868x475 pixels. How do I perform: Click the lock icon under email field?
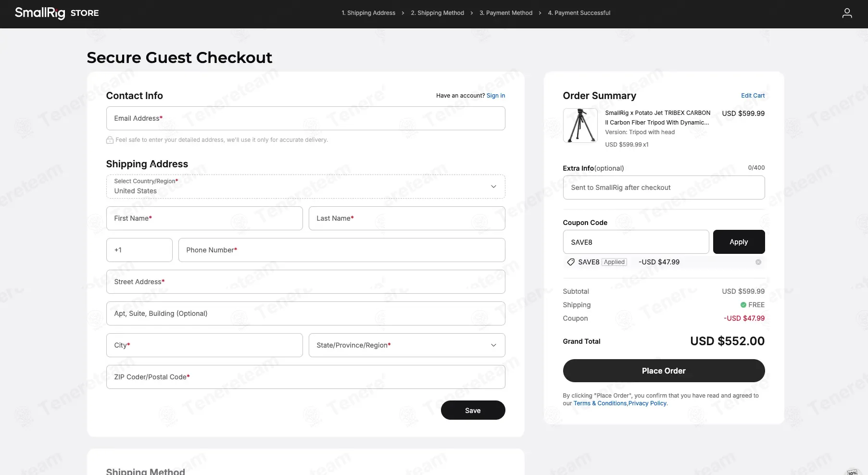pyautogui.click(x=110, y=140)
